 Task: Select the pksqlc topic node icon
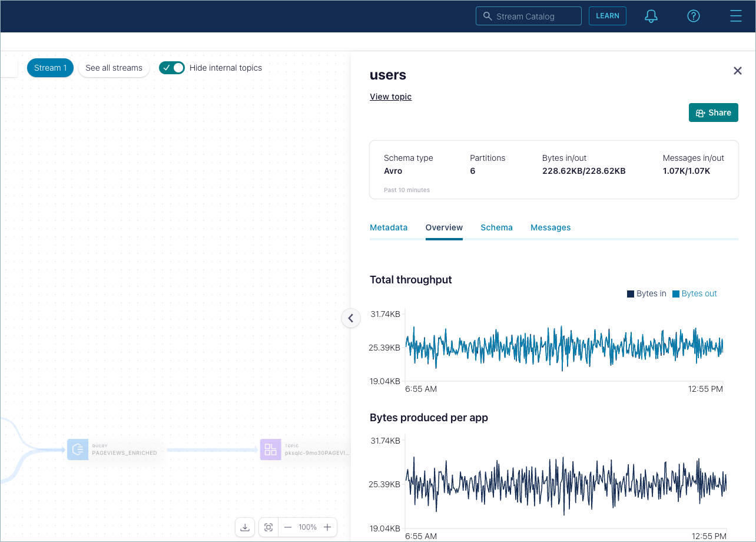click(270, 450)
